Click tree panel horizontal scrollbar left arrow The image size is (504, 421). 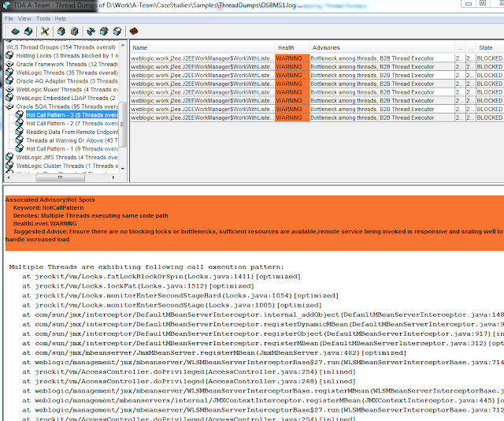coord(9,177)
